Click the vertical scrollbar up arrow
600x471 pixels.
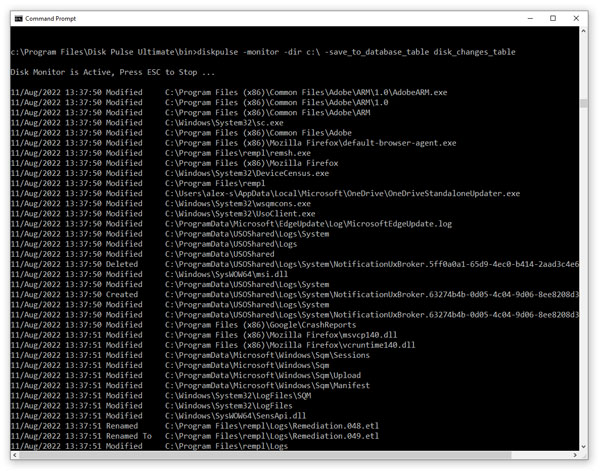tap(583, 31)
